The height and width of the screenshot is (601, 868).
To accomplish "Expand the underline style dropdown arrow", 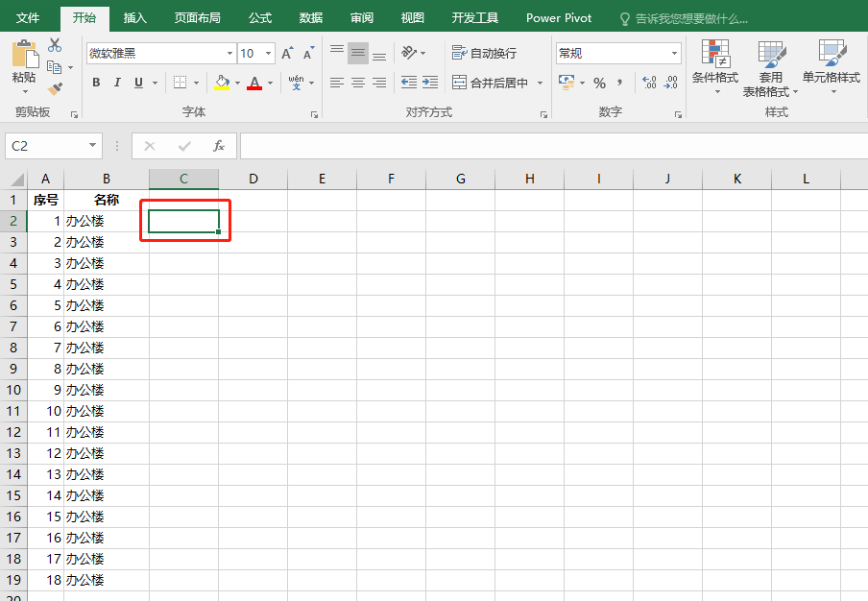I will coord(155,83).
